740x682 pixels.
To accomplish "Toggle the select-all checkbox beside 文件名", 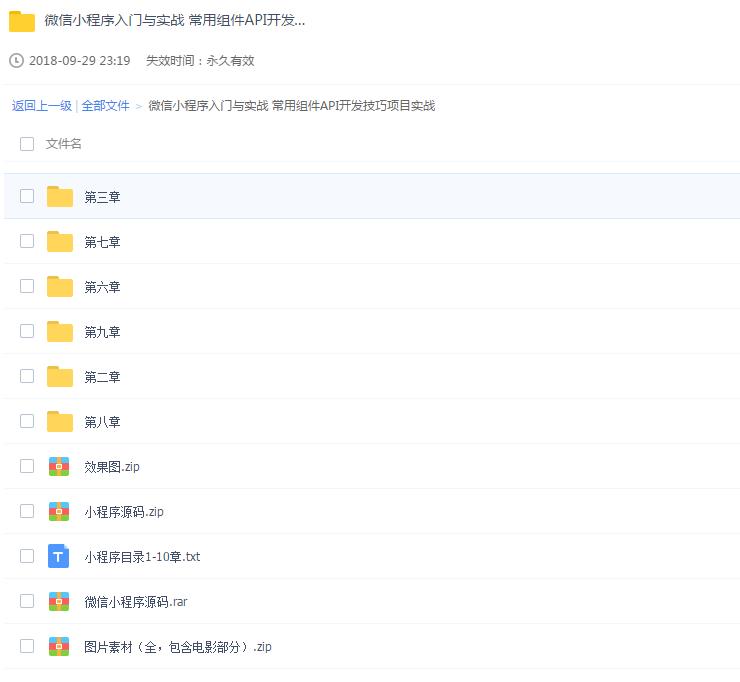I will (x=27, y=143).
